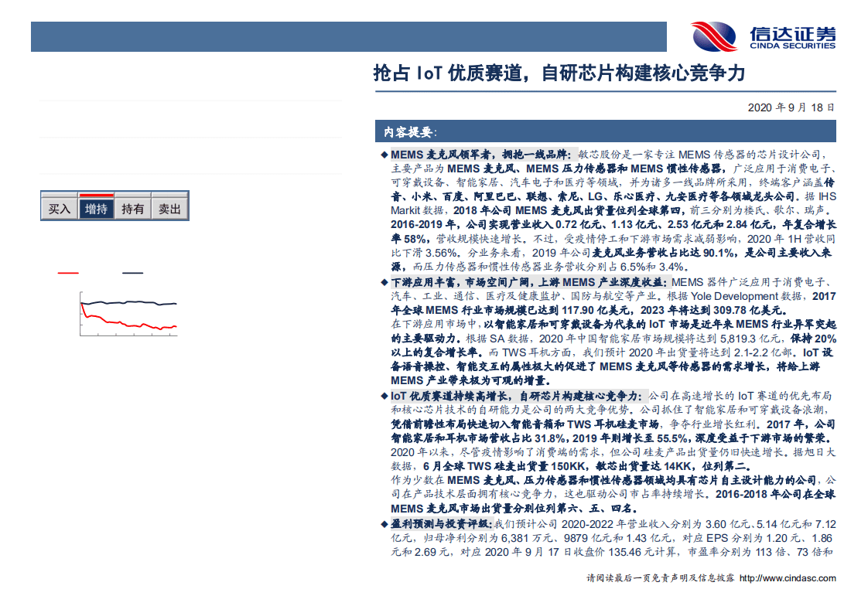Viewport: 868px width, 613px height.
Task: Select the 买入 rating option
Action: [60, 209]
